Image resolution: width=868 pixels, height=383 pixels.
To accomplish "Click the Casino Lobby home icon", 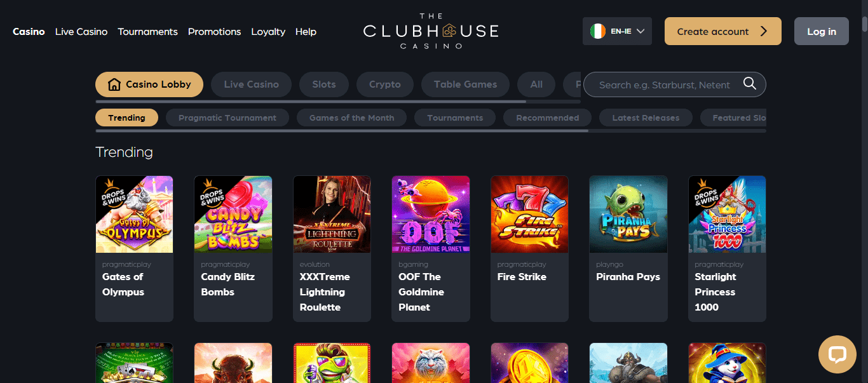I will click(x=114, y=84).
